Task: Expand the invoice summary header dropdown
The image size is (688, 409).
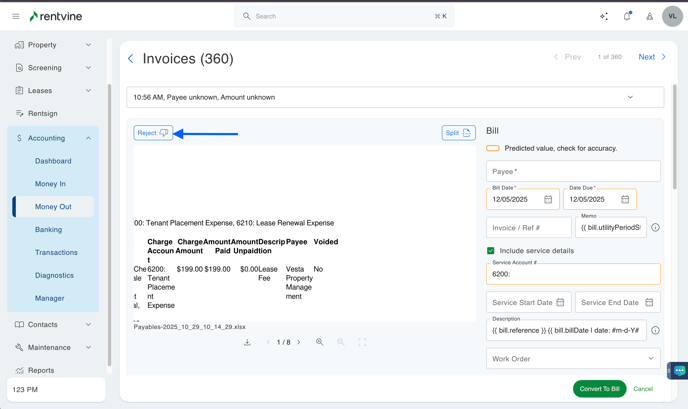Action: 630,98
